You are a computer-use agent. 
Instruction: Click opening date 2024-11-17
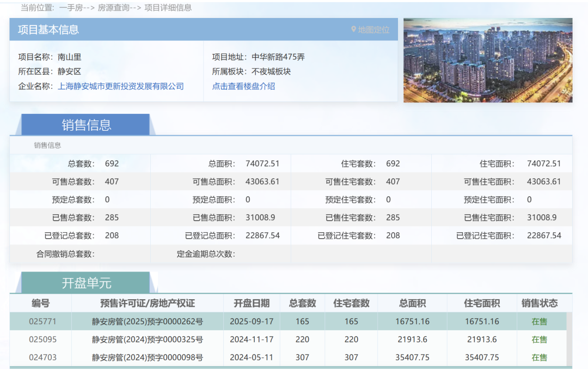252,340
